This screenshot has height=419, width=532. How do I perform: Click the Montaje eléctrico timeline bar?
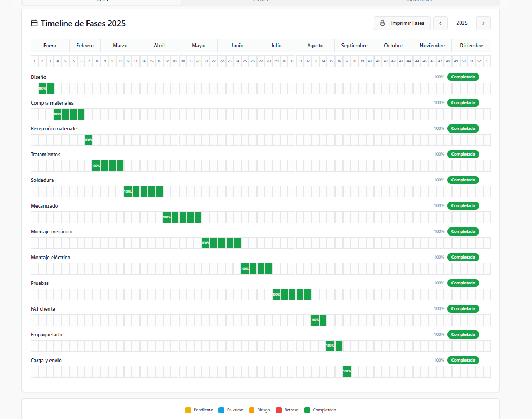pyautogui.click(x=257, y=269)
